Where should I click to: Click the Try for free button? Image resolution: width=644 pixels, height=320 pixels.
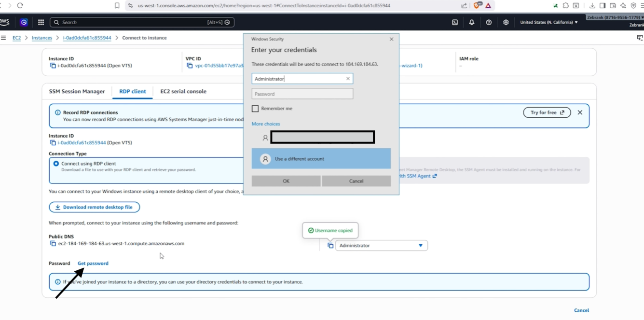click(547, 112)
